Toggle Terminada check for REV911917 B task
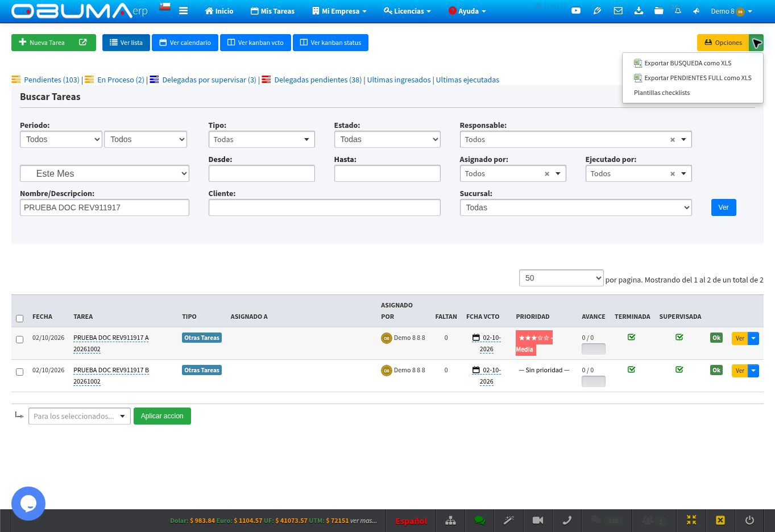This screenshot has height=532, width=775. point(631,369)
